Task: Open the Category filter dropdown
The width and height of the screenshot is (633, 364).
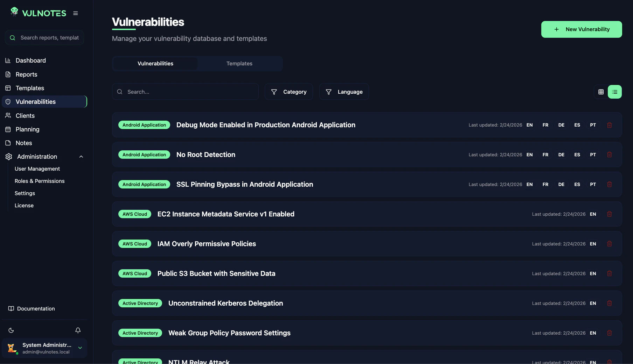Action: coord(289,92)
